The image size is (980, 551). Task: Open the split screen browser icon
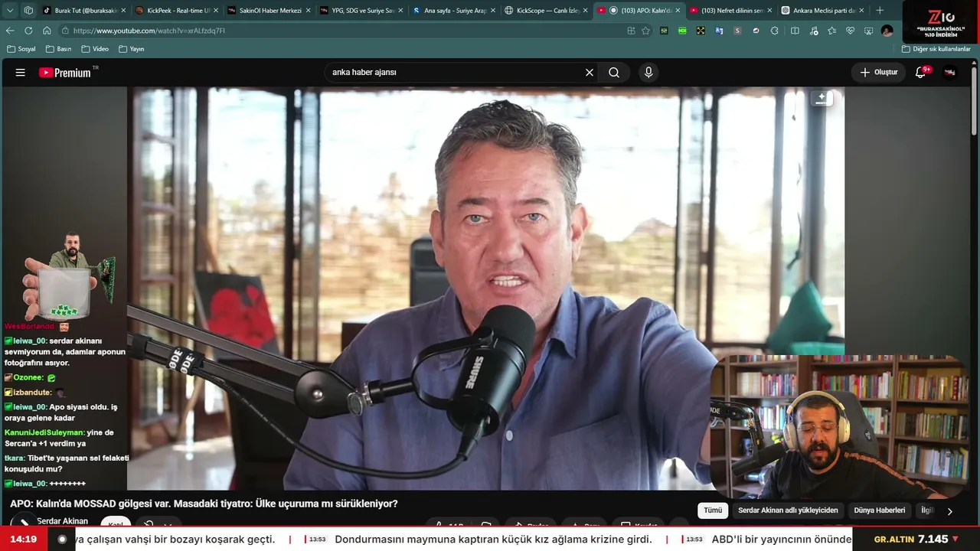tap(795, 31)
